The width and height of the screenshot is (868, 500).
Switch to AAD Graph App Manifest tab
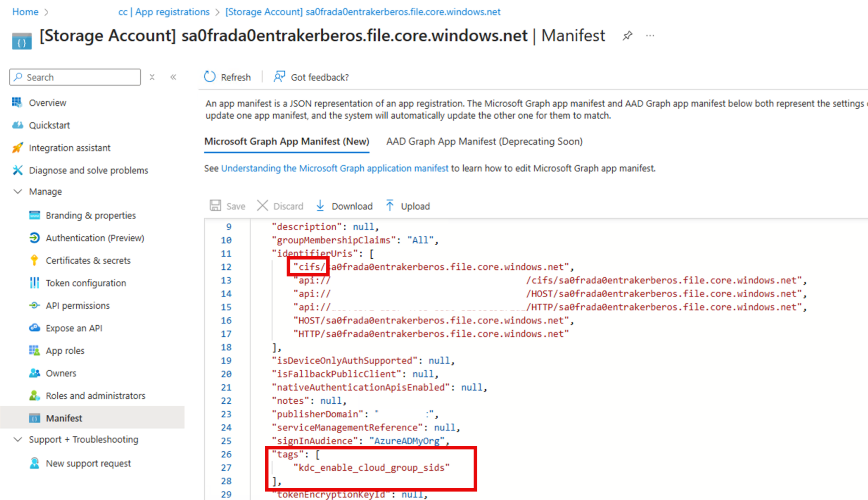(484, 141)
